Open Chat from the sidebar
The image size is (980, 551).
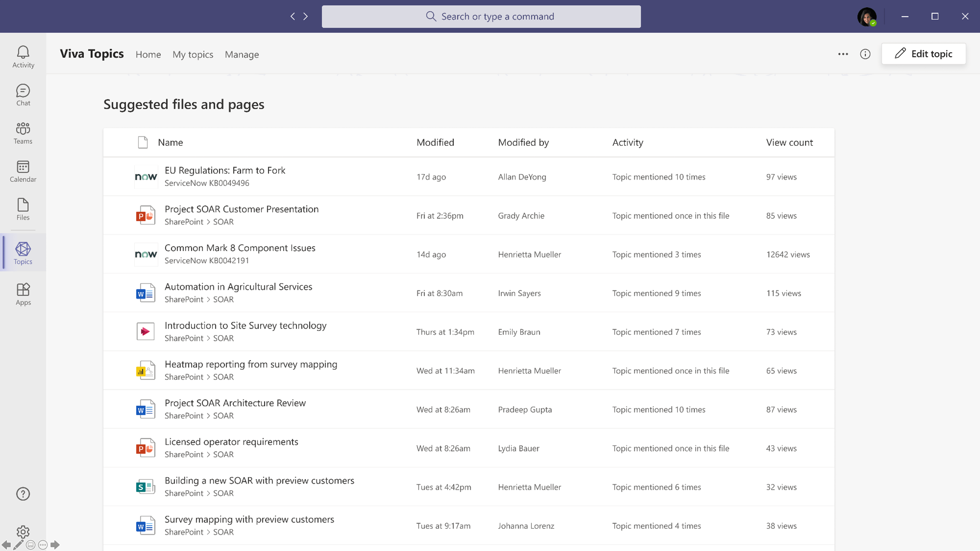coord(23,95)
